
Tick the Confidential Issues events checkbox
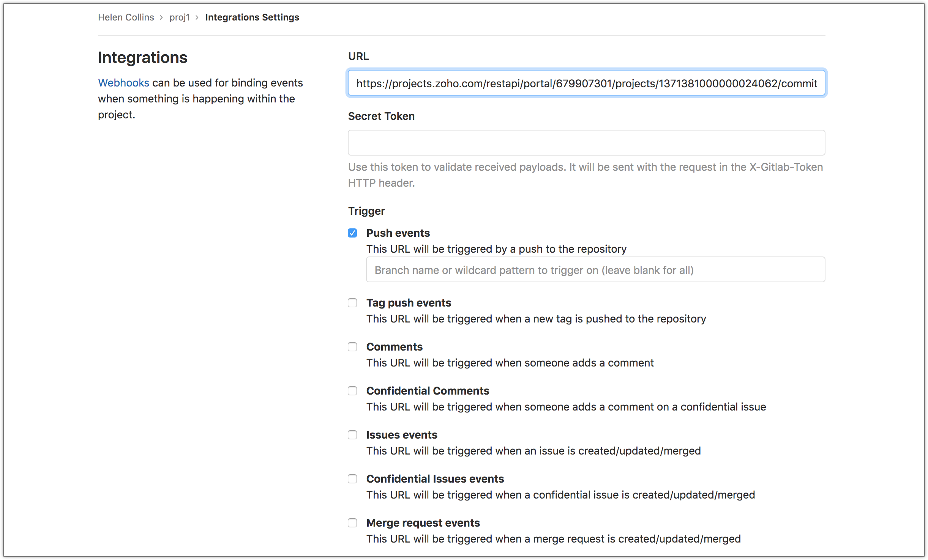click(352, 479)
